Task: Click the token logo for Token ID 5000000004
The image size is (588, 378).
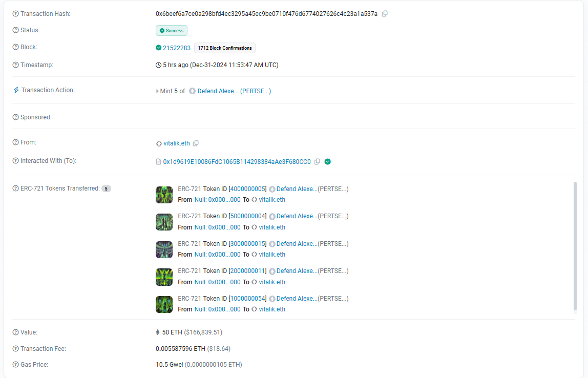Action: click(272, 216)
